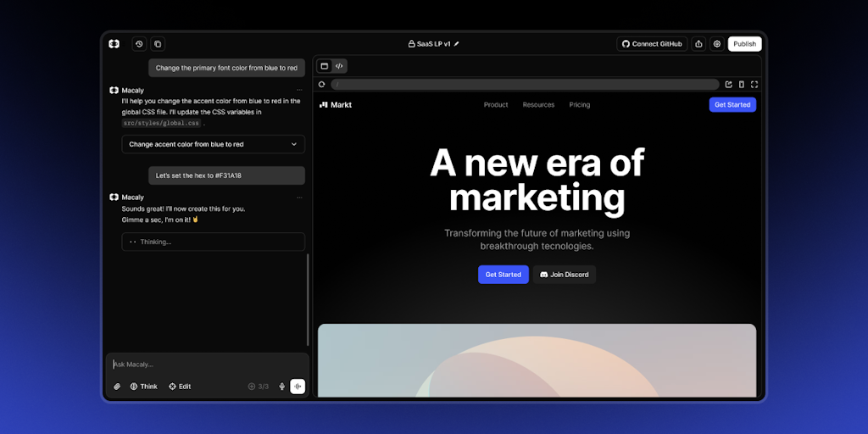Click the microphone icon in chat box
Image resolution: width=868 pixels, height=434 pixels.
click(282, 387)
